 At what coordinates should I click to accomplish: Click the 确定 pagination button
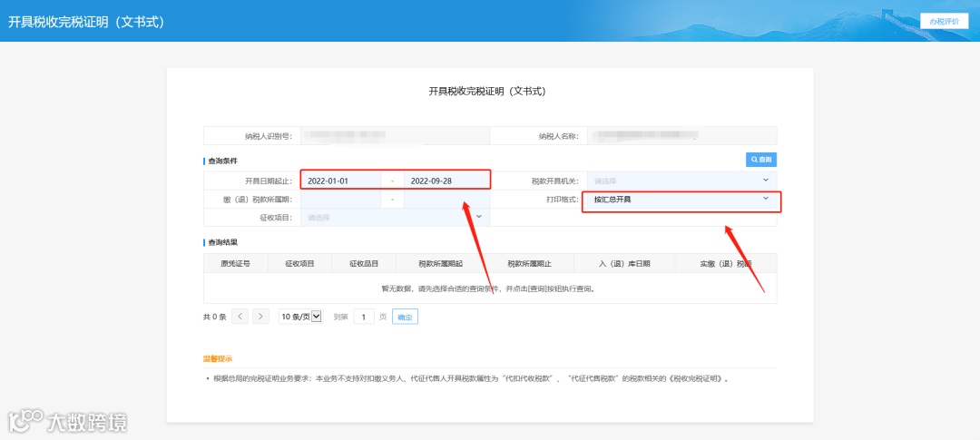[405, 317]
